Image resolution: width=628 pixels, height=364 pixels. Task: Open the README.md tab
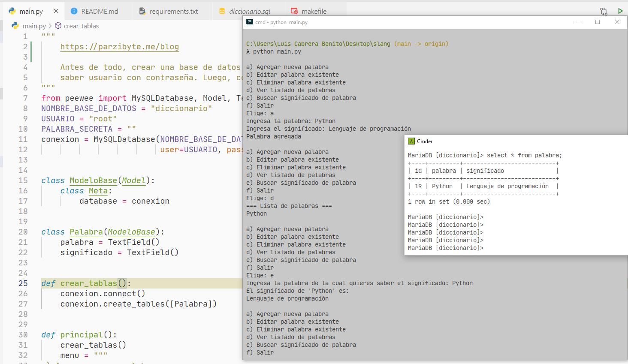pyautogui.click(x=100, y=11)
